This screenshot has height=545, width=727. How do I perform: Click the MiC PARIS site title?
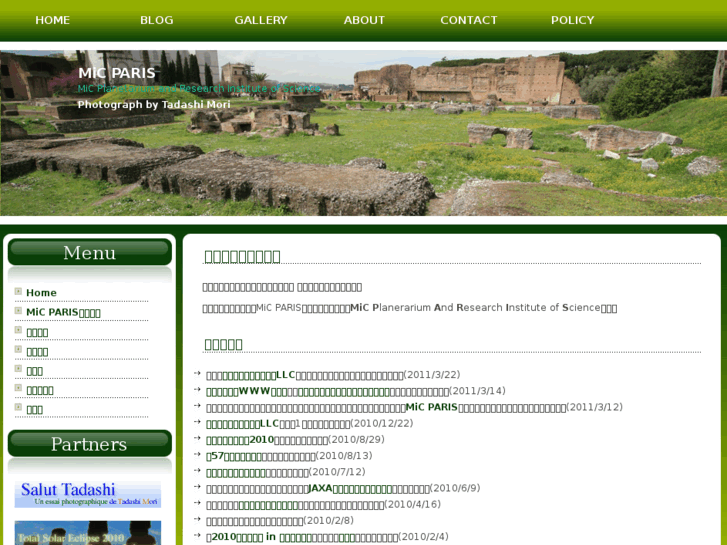pyautogui.click(x=116, y=73)
